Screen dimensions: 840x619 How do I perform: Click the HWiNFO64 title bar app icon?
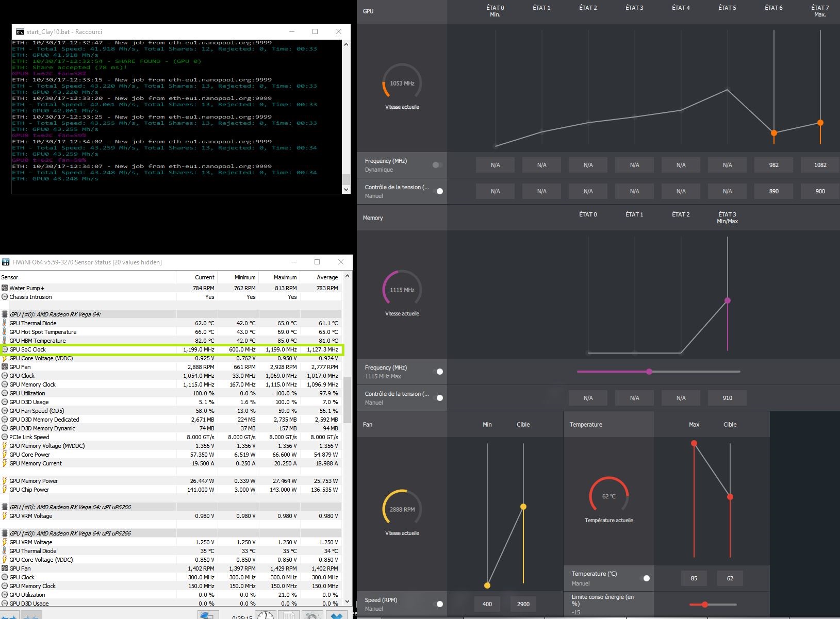point(6,262)
